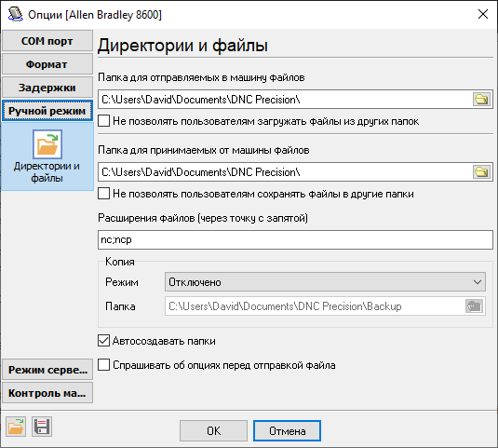Click label 'Расширения файлов (через точку с запятой)'
498x448 pixels.
[x=203, y=218]
